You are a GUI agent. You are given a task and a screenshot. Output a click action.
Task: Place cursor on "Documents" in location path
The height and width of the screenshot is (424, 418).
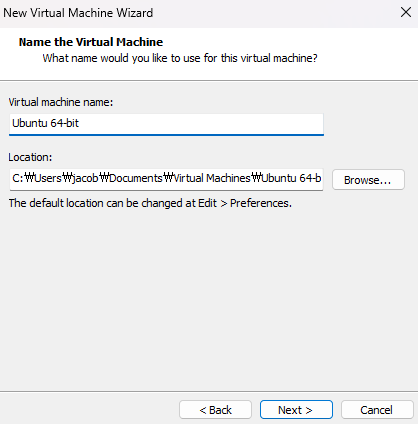click(x=136, y=178)
